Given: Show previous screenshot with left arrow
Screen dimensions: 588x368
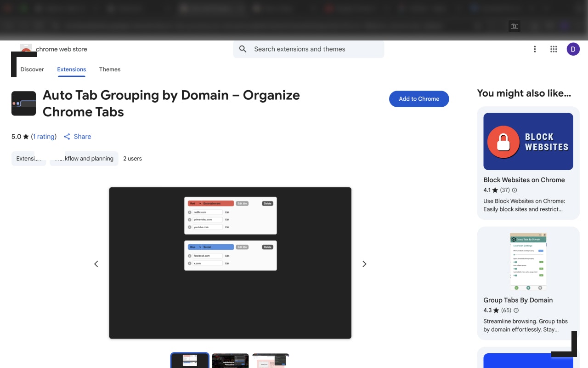Looking at the screenshot, I should [x=96, y=264].
